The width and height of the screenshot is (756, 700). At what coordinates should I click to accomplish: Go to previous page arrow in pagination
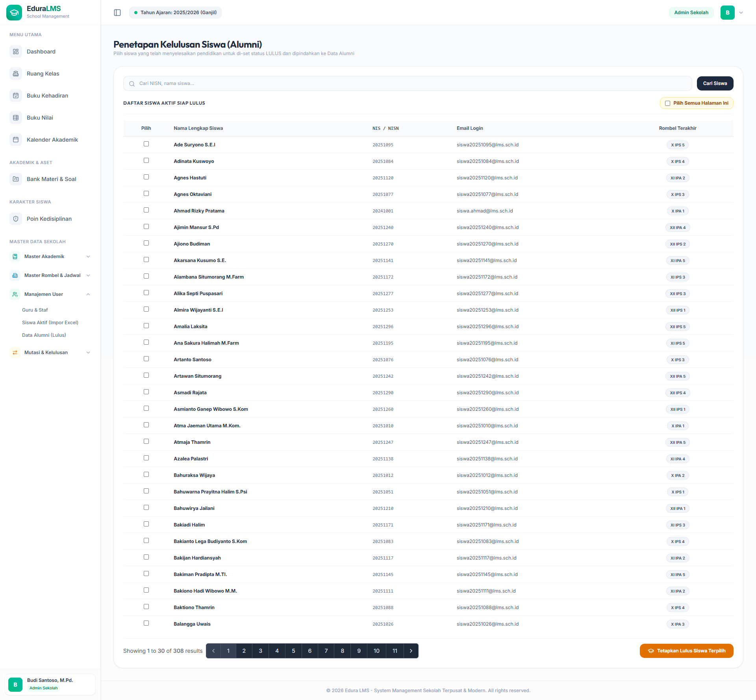213,651
